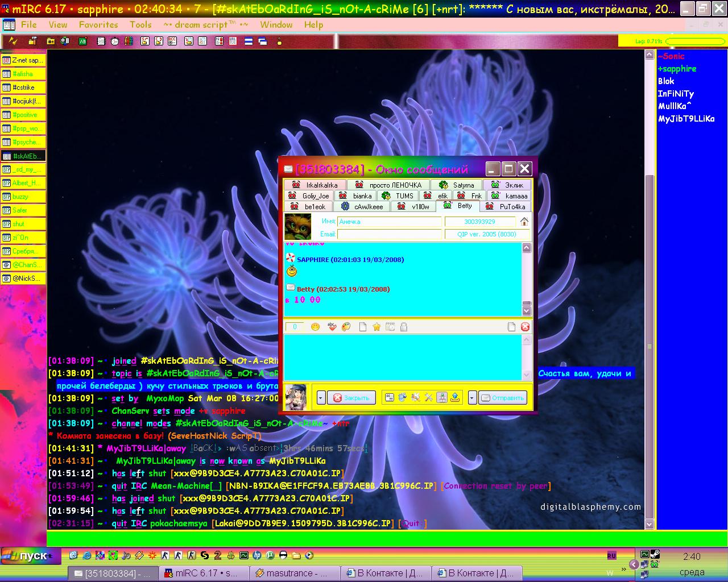The width and height of the screenshot is (728, 582).
Task: Expand the hidden tray icons arrow
Action: [x=634, y=565]
